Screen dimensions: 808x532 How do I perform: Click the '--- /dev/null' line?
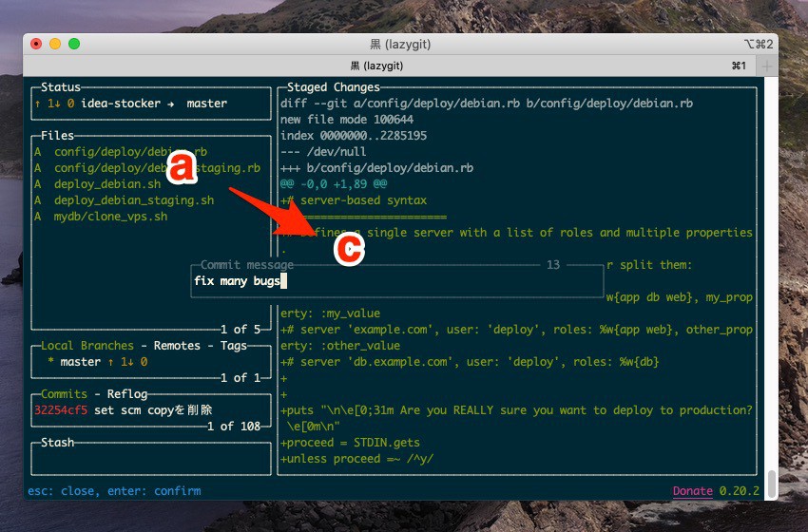pos(323,151)
